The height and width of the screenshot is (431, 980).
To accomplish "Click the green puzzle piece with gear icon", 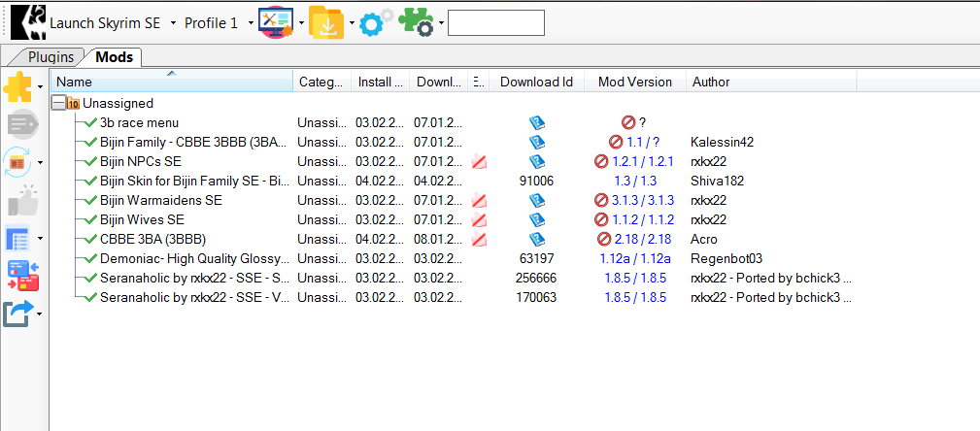I will 416,22.
